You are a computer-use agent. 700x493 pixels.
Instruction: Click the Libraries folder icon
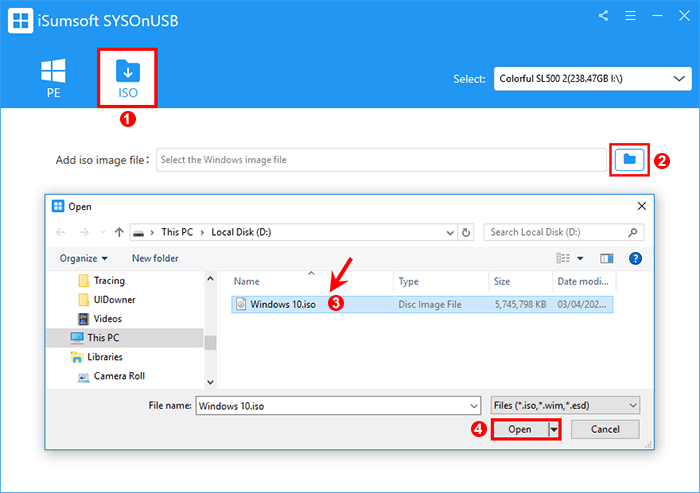[x=76, y=357]
